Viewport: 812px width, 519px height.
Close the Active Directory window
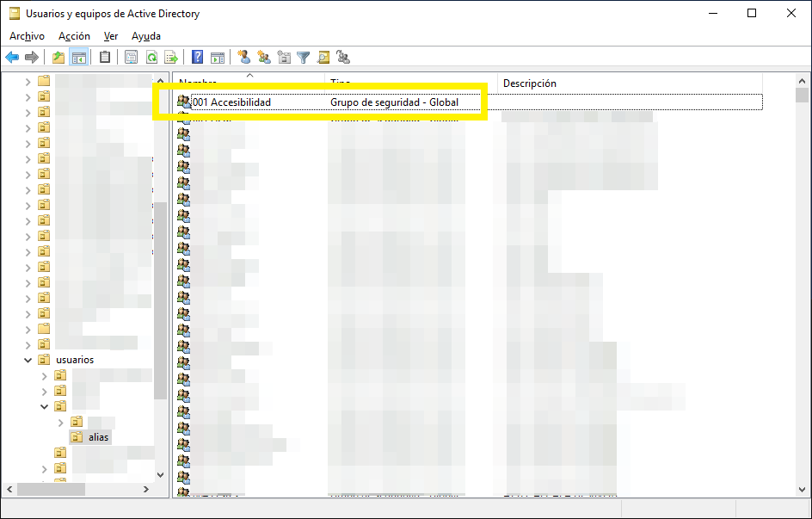click(x=791, y=14)
